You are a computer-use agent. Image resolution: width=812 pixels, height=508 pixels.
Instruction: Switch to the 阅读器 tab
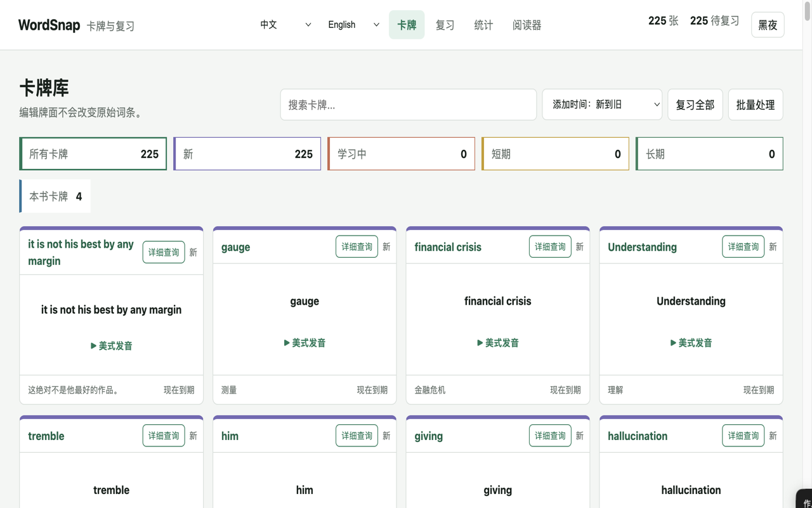(527, 25)
